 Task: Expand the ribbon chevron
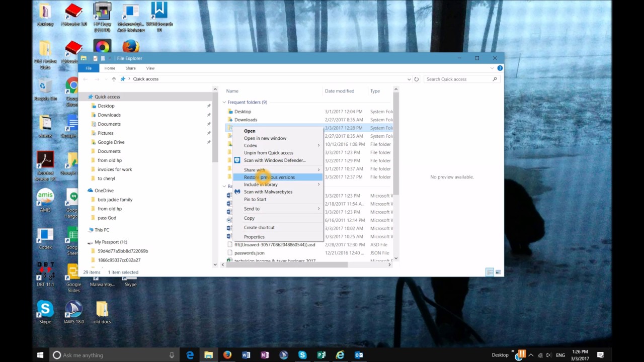492,68
